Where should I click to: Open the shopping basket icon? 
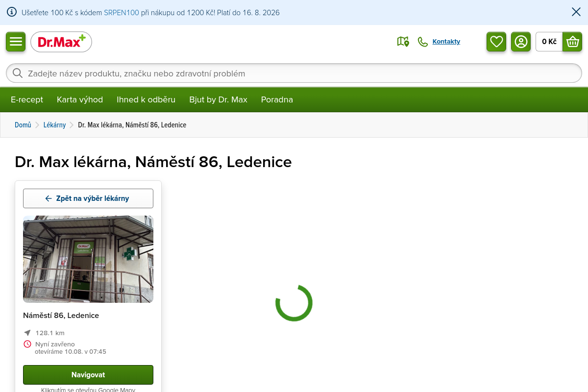pos(572,42)
